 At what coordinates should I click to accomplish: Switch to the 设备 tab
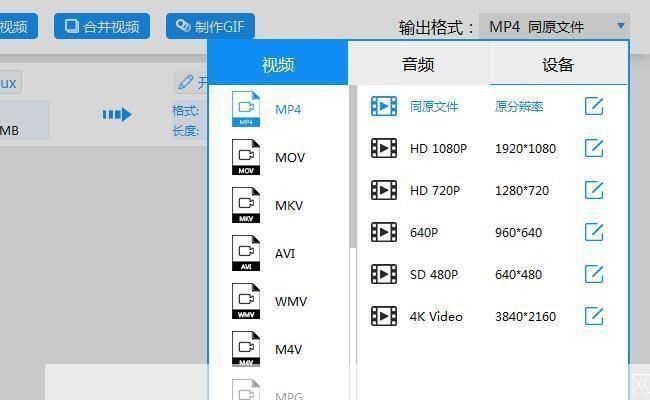[558, 65]
